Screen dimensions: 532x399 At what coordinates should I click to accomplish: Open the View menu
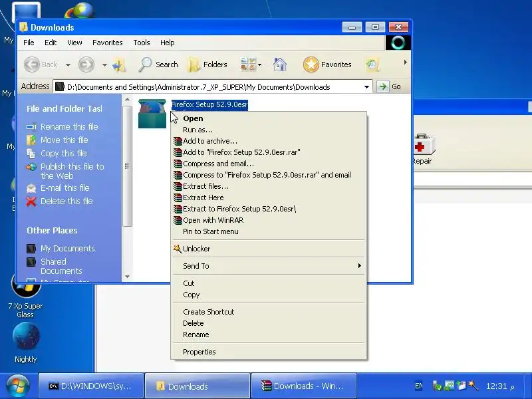point(74,43)
